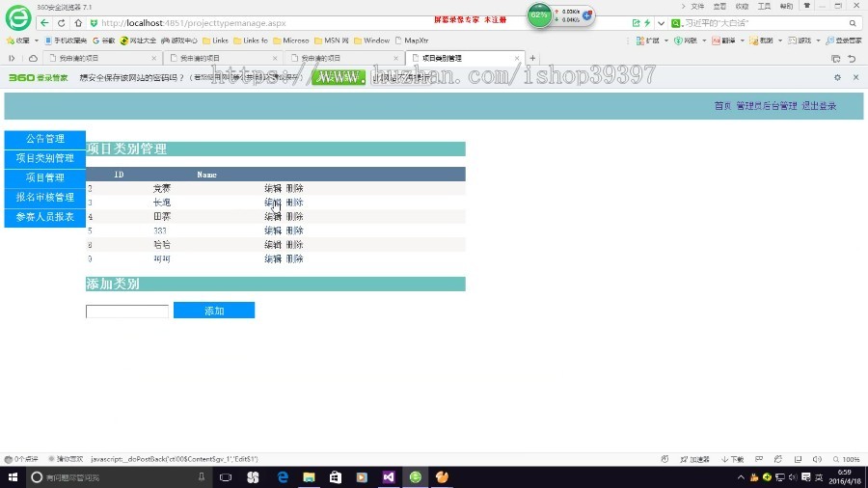Click the 加速器 accelerator in status bar
Screen dimensions: 868x488
pyautogui.click(x=694, y=459)
